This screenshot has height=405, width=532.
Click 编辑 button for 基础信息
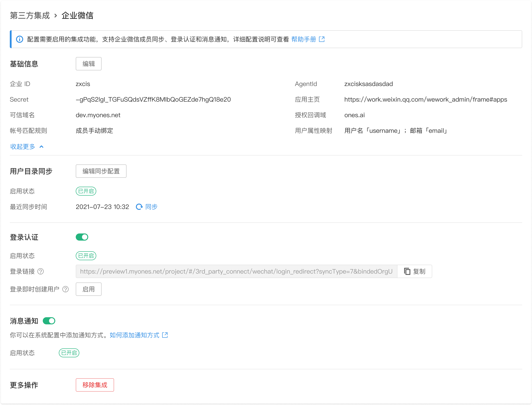click(88, 64)
